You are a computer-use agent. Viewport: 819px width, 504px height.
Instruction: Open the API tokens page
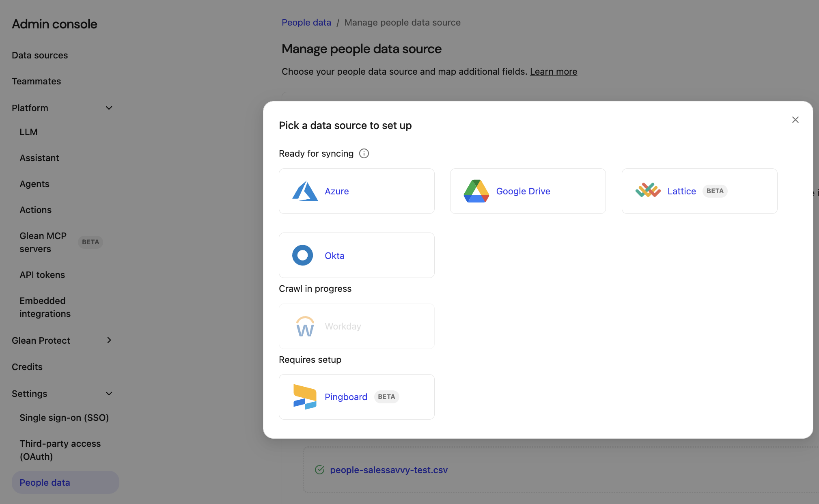coord(42,275)
